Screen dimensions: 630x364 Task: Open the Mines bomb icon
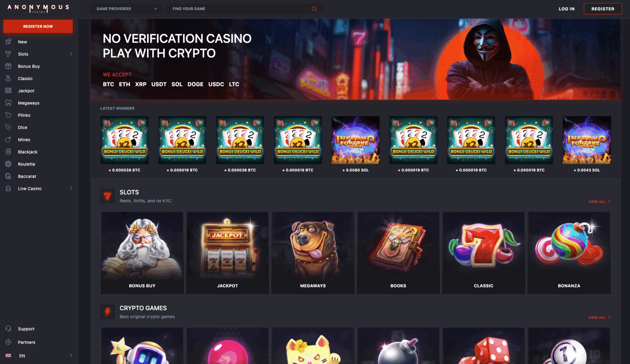point(9,139)
